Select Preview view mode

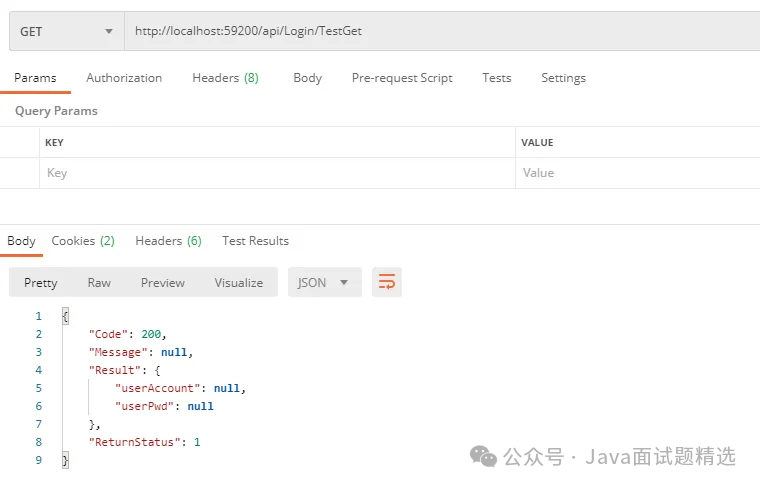[162, 283]
